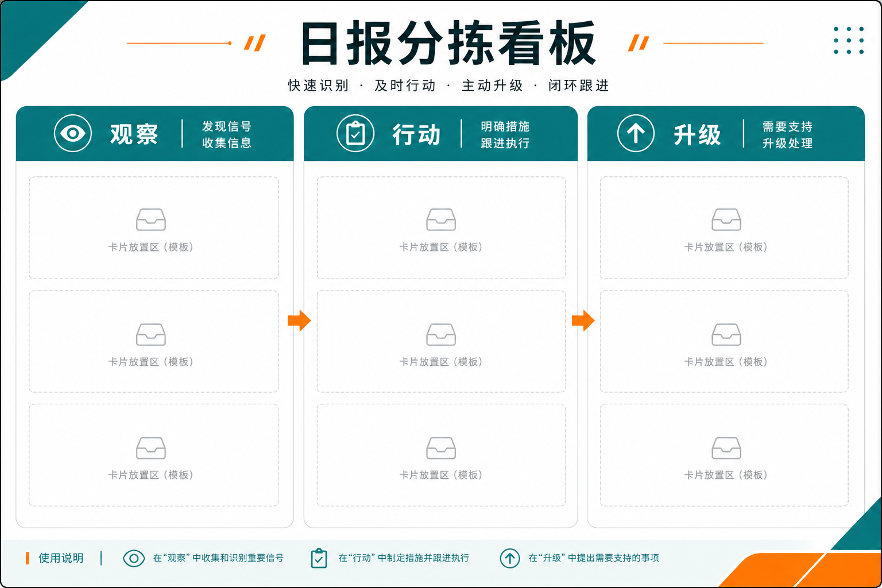882x588 pixels.
Task: Click the text 在“观察”中收集和识别重要信号
Action: tap(218, 558)
